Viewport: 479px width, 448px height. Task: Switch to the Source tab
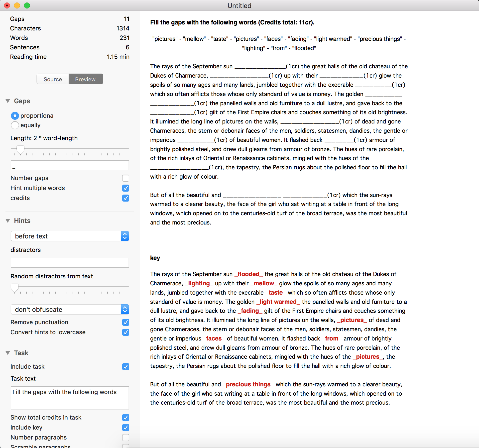point(53,79)
